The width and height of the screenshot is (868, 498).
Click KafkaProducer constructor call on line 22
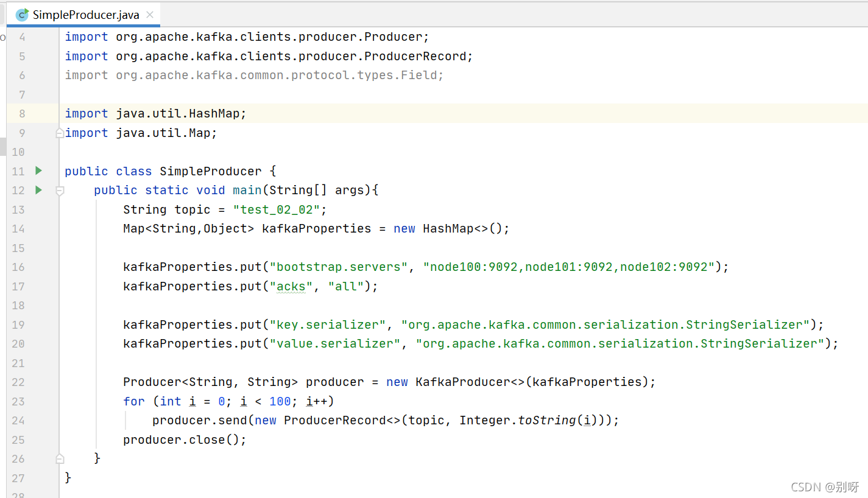[x=521, y=382]
